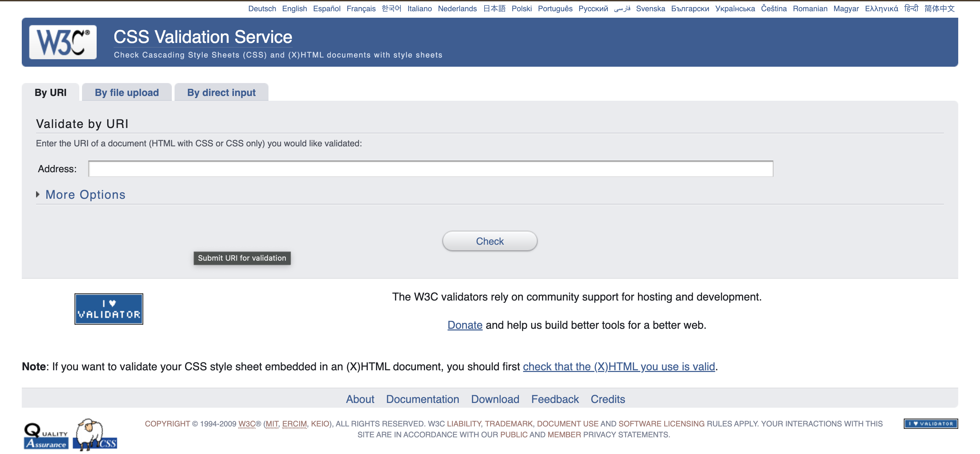Open the About footer link
980x454 pixels.
360,399
